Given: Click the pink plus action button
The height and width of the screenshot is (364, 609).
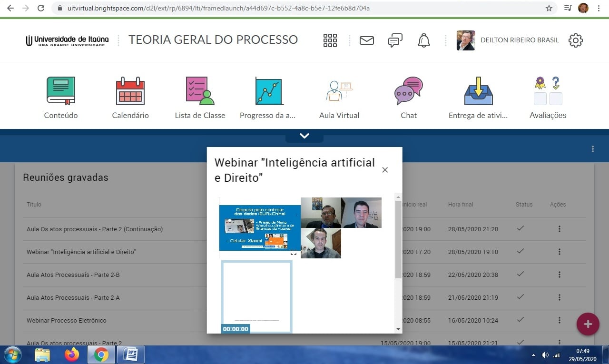Looking at the screenshot, I should pyautogui.click(x=588, y=324).
